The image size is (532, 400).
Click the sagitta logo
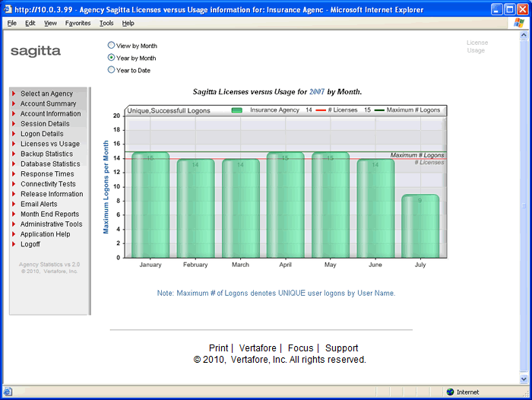[36, 51]
